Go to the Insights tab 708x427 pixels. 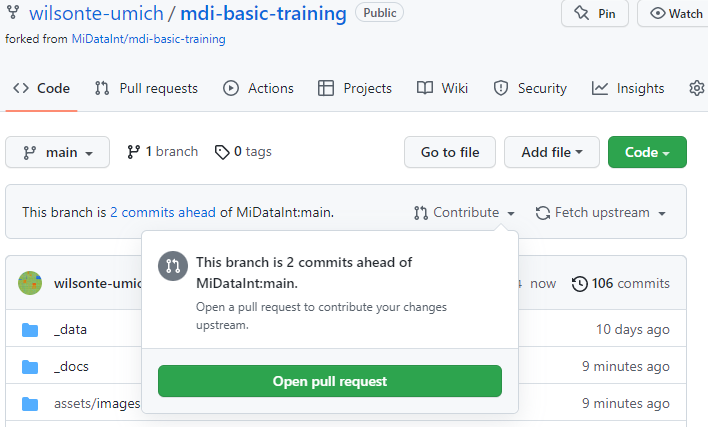coord(628,88)
